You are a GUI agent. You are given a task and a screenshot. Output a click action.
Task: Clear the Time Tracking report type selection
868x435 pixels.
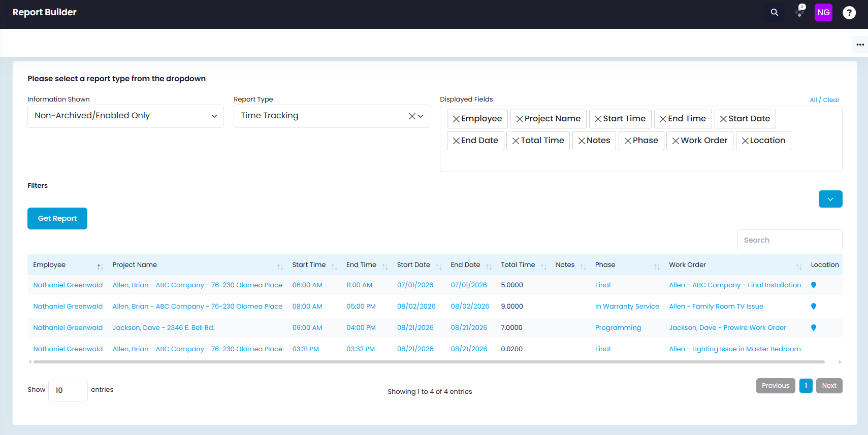412,116
